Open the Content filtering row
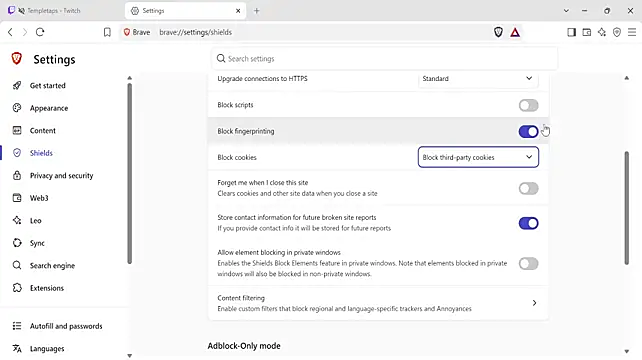642x360 pixels. (x=378, y=303)
